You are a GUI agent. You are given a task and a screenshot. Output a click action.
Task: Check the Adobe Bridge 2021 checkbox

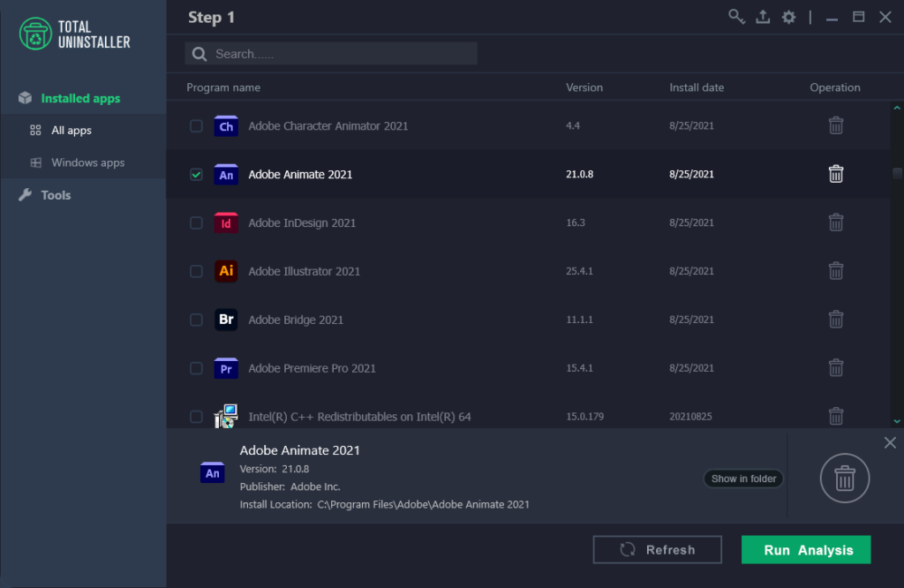point(196,320)
